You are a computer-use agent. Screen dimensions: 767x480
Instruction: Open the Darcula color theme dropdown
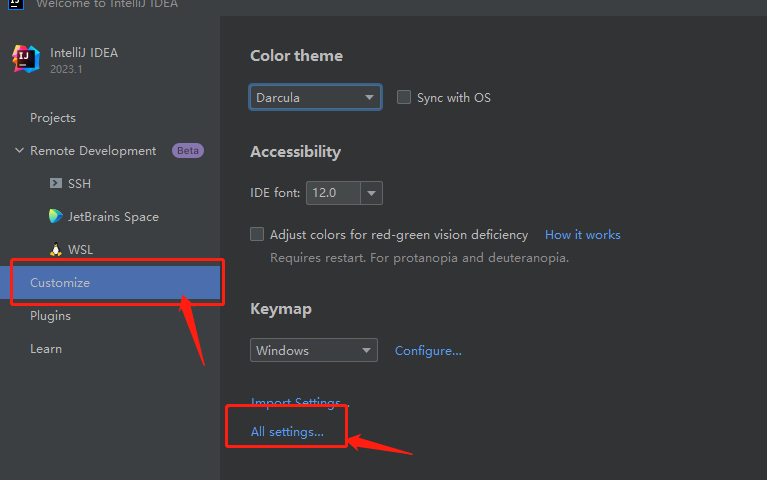click(x=316, y=97)
